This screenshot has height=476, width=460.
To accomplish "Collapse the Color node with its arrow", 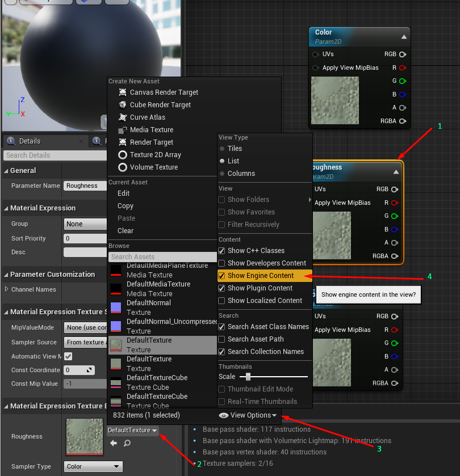I will [x=404, y=37].
